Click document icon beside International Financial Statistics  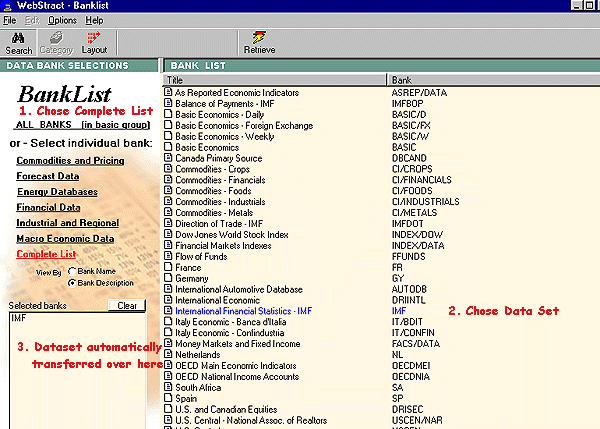point(169,311)
